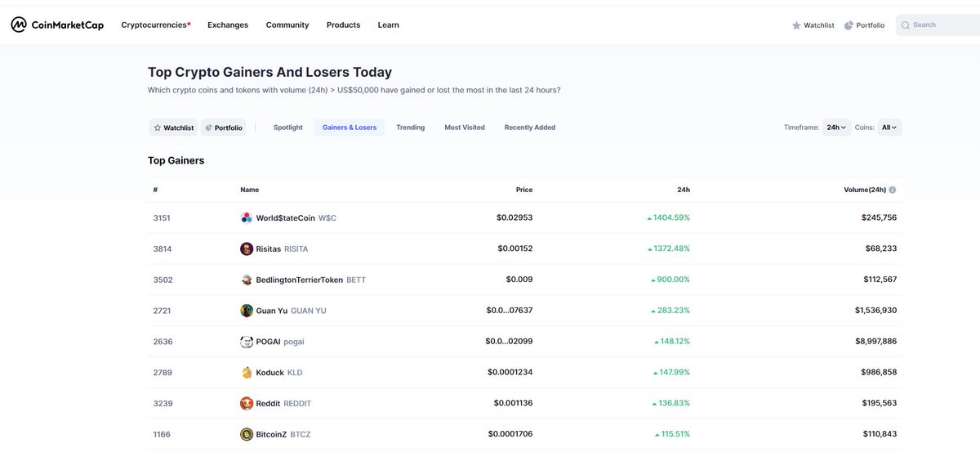Click the CoinMarketCap logo
This screenshot has width=980, height=457.
pyautogui.click(x=57, y=25)
